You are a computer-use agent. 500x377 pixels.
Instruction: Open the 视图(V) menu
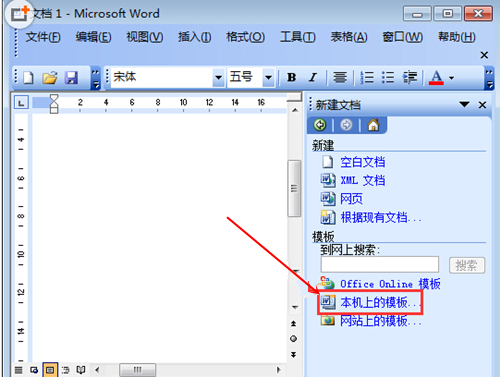coord(144,37)
